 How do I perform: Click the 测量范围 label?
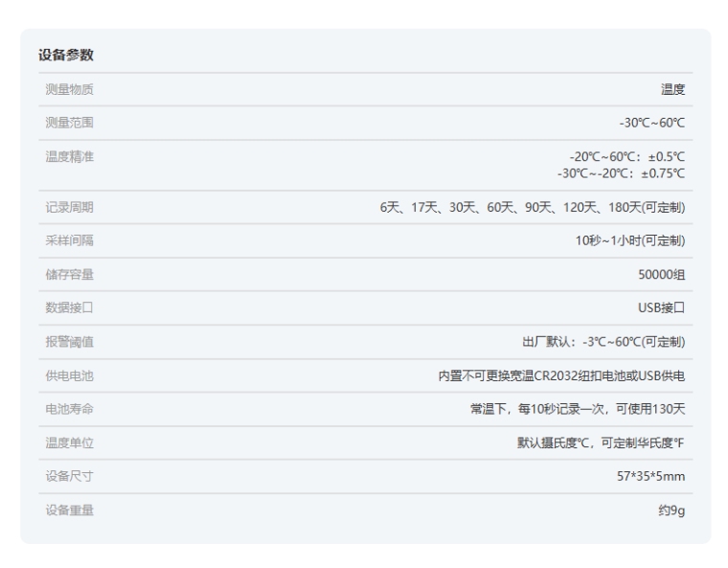[69, 123]
